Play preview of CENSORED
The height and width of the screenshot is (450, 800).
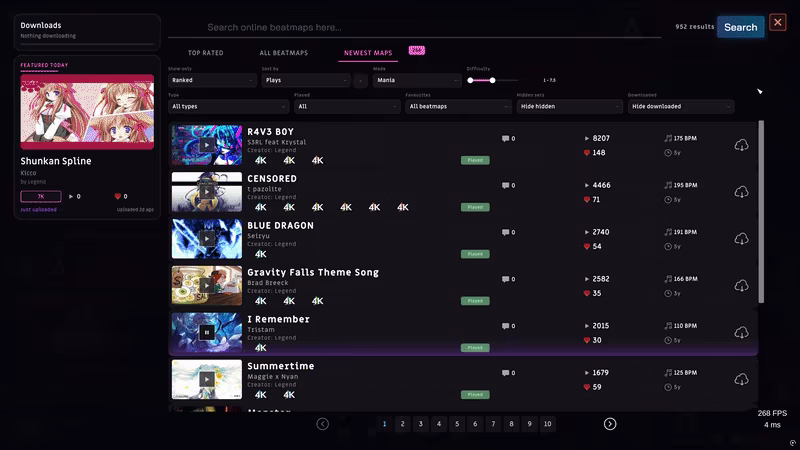click(207, 192)
